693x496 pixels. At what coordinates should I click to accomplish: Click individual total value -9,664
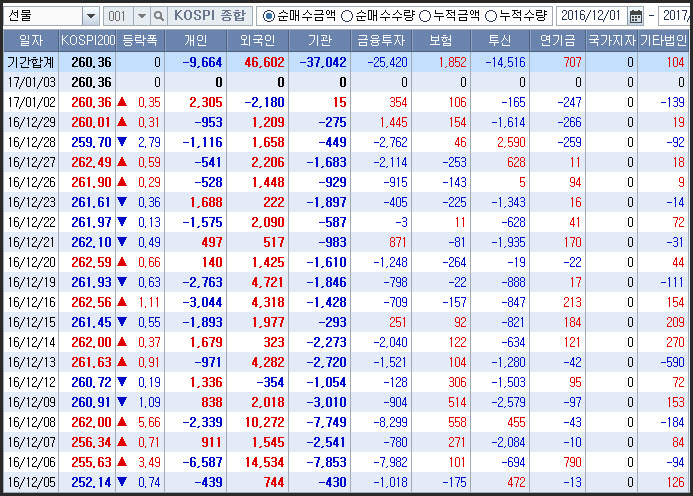pos(202,62)
